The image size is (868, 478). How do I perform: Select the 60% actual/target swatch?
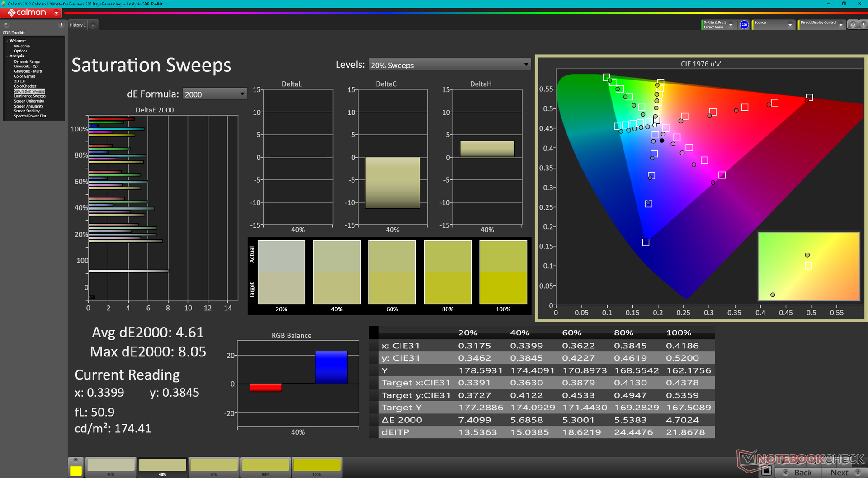pos(392,272)
